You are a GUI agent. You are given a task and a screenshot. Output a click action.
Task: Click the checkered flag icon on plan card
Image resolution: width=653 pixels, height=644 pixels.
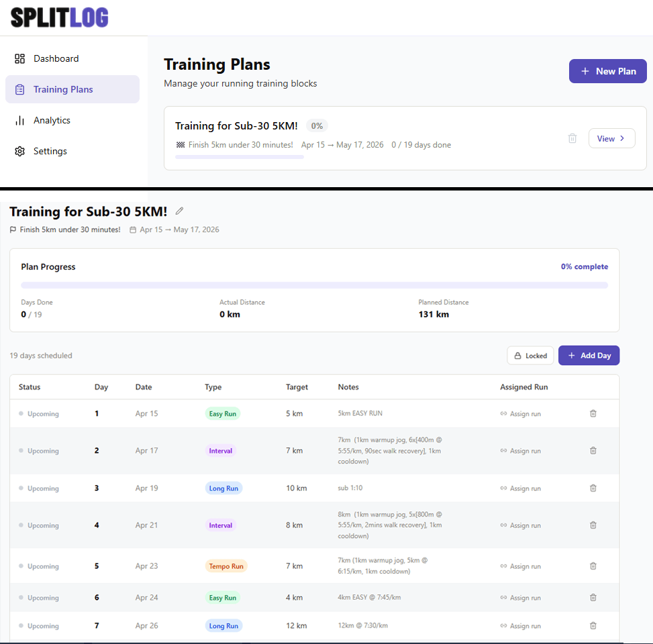[181, 145]
